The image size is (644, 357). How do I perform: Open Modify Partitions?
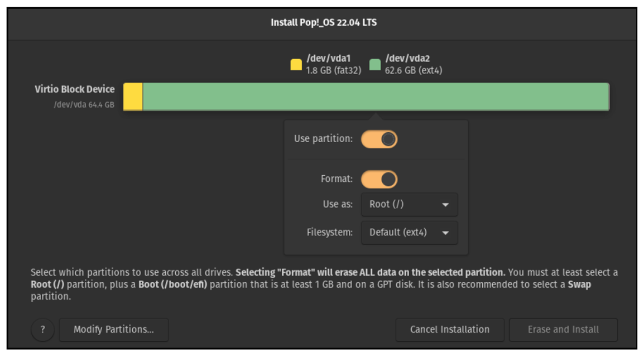113,330
